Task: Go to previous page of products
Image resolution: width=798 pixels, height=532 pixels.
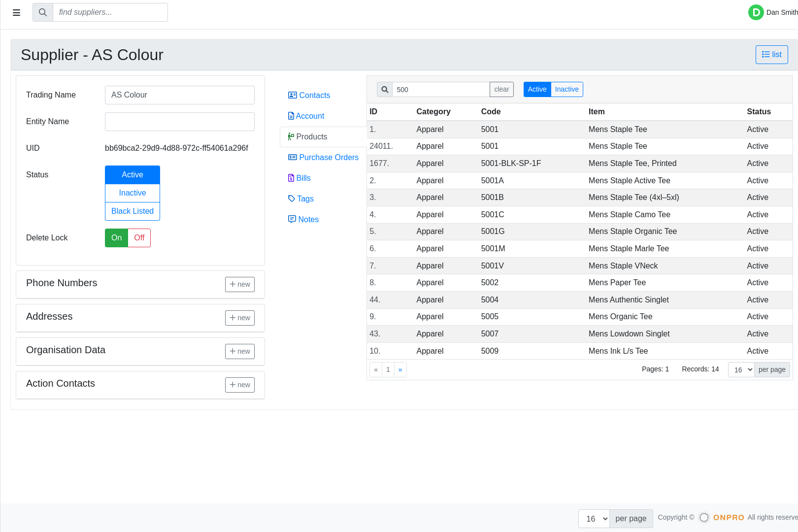Action: 376,369
